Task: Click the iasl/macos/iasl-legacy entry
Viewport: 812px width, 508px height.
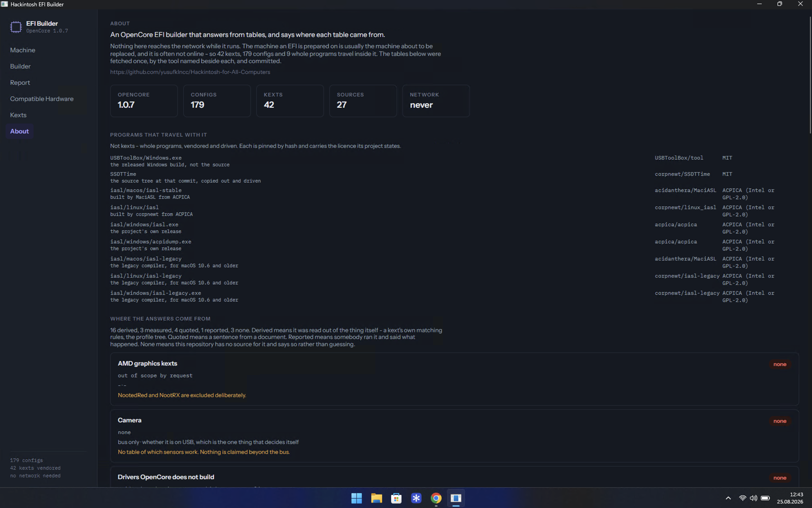Action: click(146, 259)
